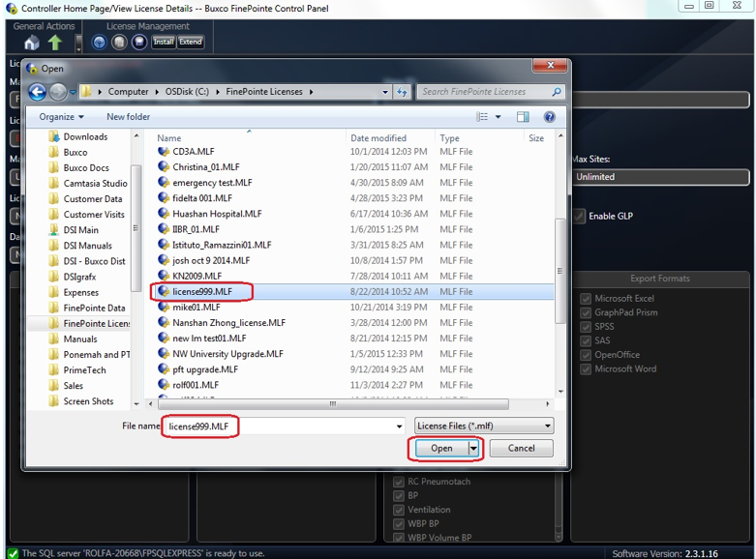Click Extend license button

pos(191,42)
